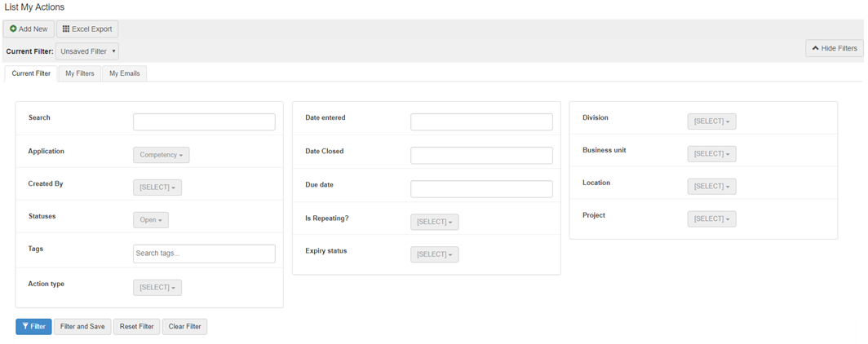The image size is (868, 344).
Task: Open the Created By dropdown
Action: coord(157,187)
